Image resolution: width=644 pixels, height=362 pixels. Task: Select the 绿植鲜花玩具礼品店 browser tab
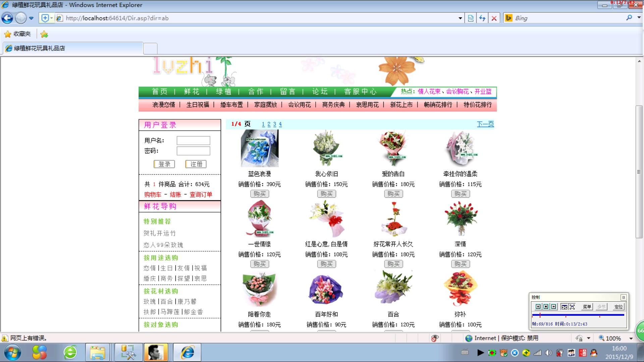(73, 48)
